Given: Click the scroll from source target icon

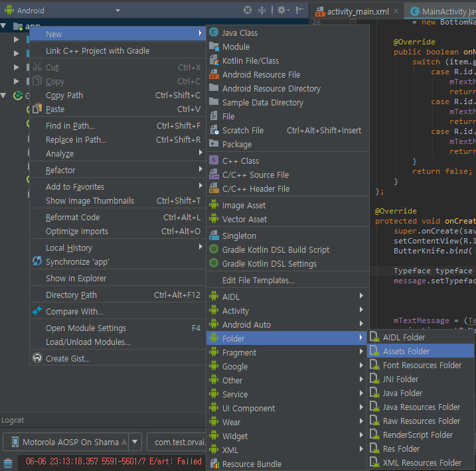Looking at the screenshot, I should point(248,11).
